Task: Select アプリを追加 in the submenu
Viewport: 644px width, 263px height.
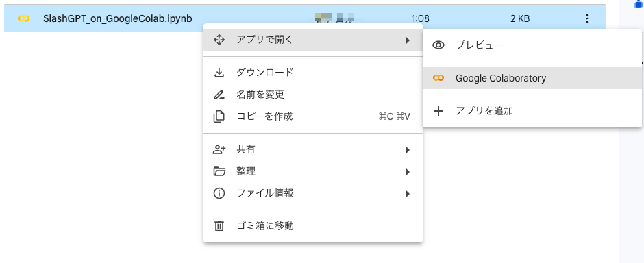Action: click(532, 111)
